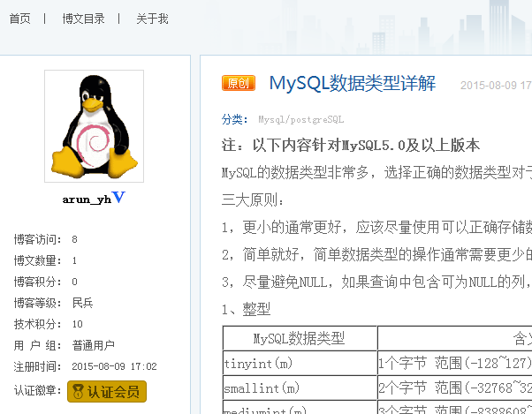The height and width of the screenshot is (414, 532).
Task: Click the 分类 label
Action: point(235,119)
